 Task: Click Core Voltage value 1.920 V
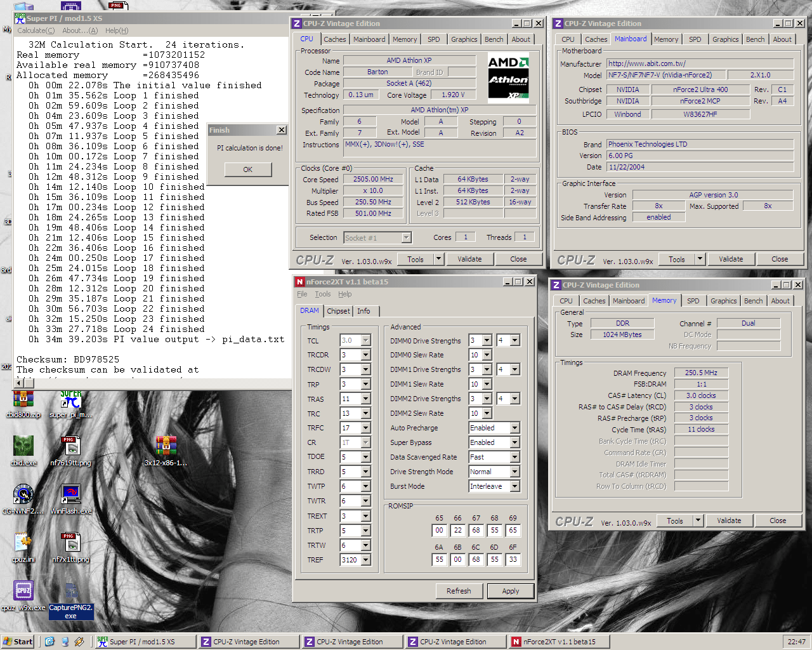pos(452,95)
